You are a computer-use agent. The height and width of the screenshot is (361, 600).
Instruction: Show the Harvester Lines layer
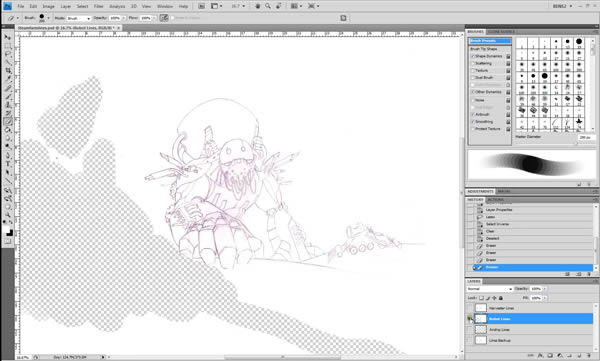point(469,308)
